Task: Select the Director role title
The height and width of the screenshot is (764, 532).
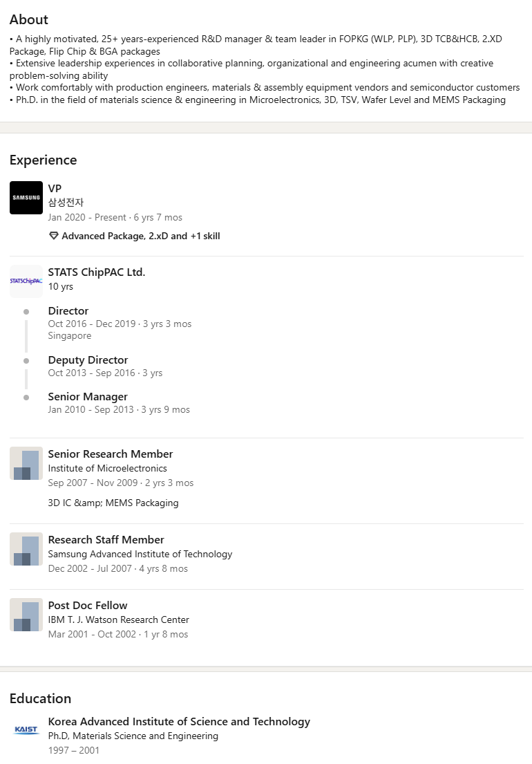Action: [x=68, y=311]
